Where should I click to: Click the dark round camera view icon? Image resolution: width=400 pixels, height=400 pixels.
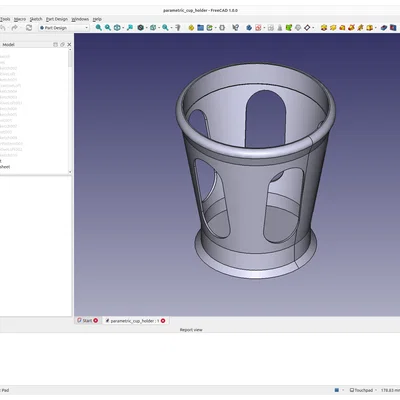[x=141, y=28]
